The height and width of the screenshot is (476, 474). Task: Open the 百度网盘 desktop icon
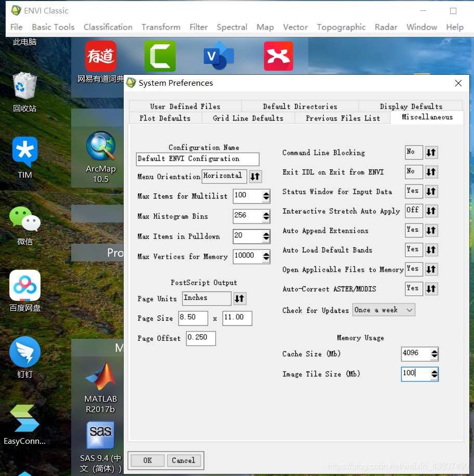25,291
